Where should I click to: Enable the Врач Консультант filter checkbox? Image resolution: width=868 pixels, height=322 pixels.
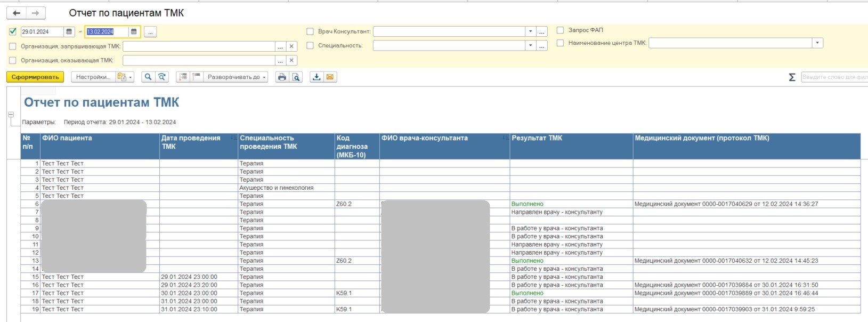[310, 31]
